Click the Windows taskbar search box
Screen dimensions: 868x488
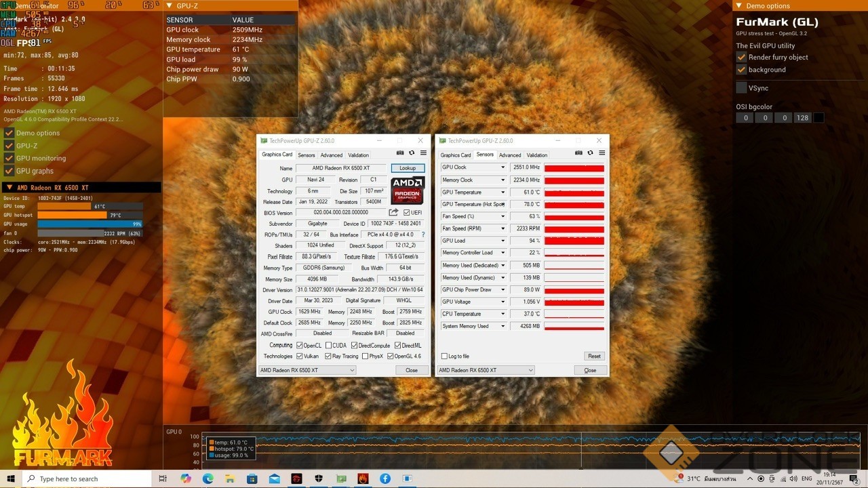tap(88, 479)
